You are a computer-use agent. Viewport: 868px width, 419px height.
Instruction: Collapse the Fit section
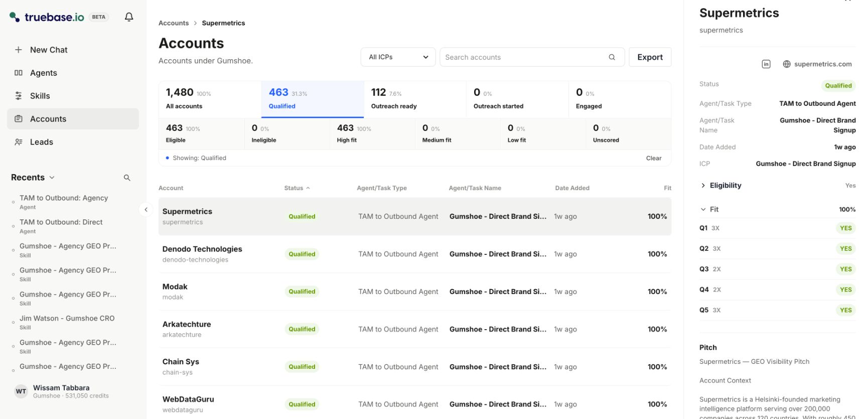778,209
